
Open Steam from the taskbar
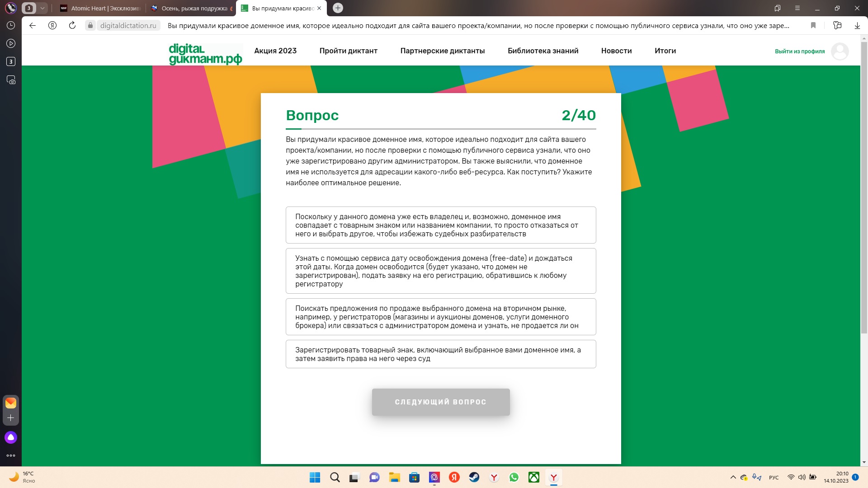474,477
